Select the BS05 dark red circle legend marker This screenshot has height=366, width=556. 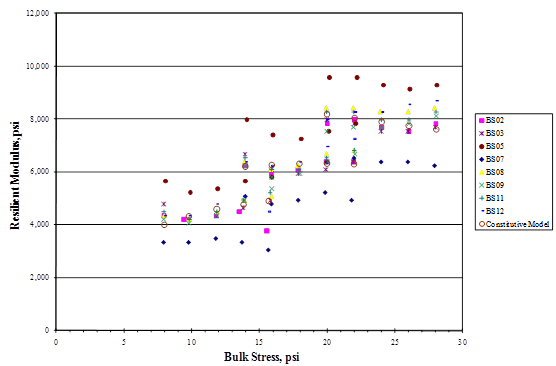coord(482,146)
